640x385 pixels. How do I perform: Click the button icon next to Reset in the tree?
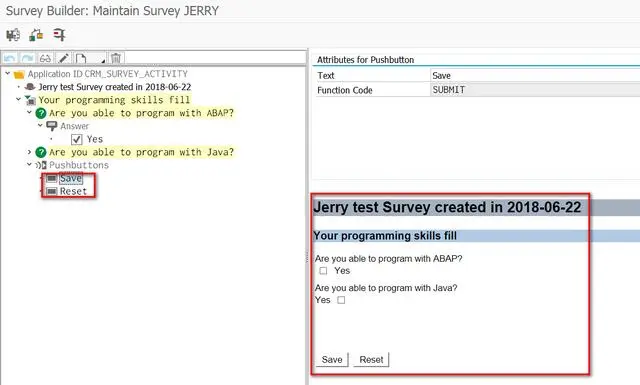tap(51, 191)
